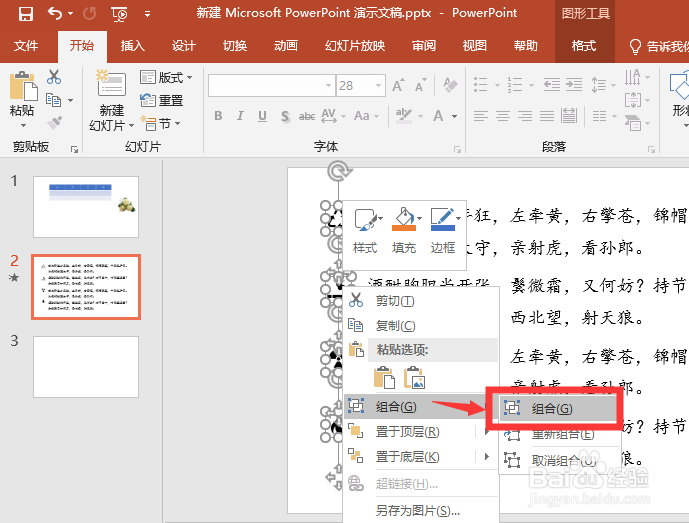This screenshot has width=689, height=523.
Task: Click Clear All Formatting icon
Action: [x=450, y=84]
